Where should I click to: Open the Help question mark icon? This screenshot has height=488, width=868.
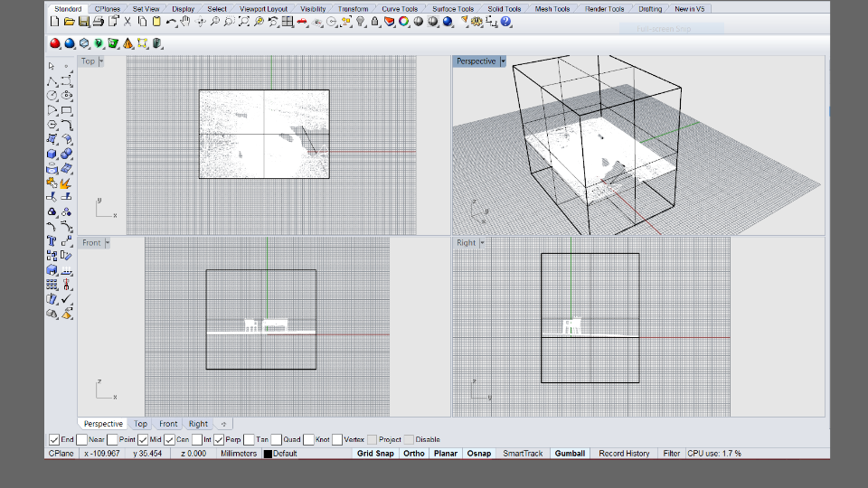click(506, 22)
